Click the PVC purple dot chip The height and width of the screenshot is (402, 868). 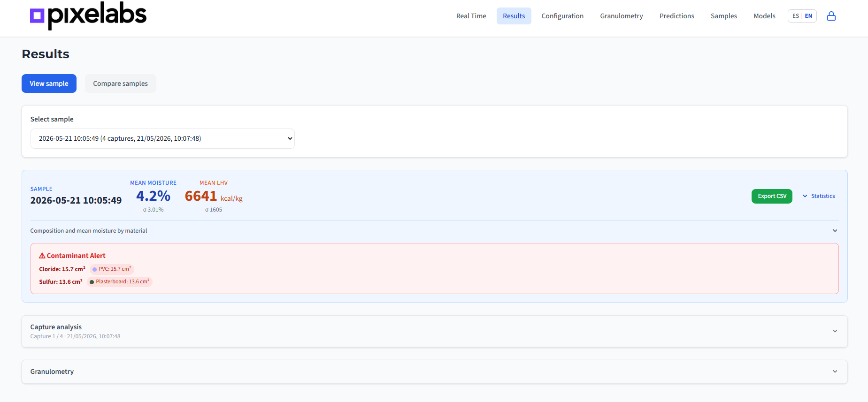pos(112,269)
